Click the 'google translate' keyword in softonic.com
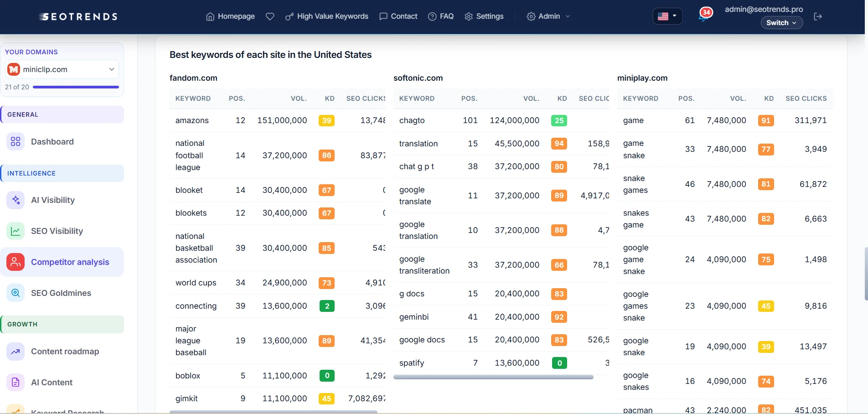The width and height of the screenshot is (868, 414). pyautogui.click(x=415, y=196)
